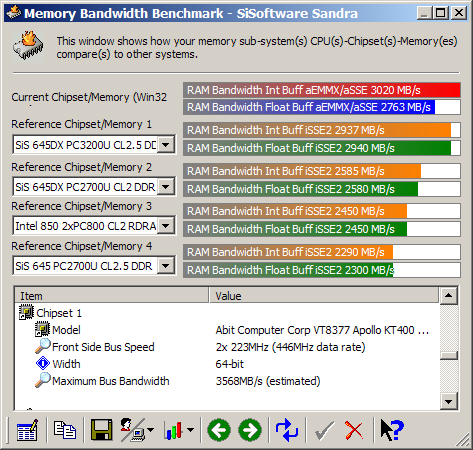Select the 'Maximum Bus Bandwidth' row
The height and width of the screenshot is (450, 473).
click(x=111, y=381)
